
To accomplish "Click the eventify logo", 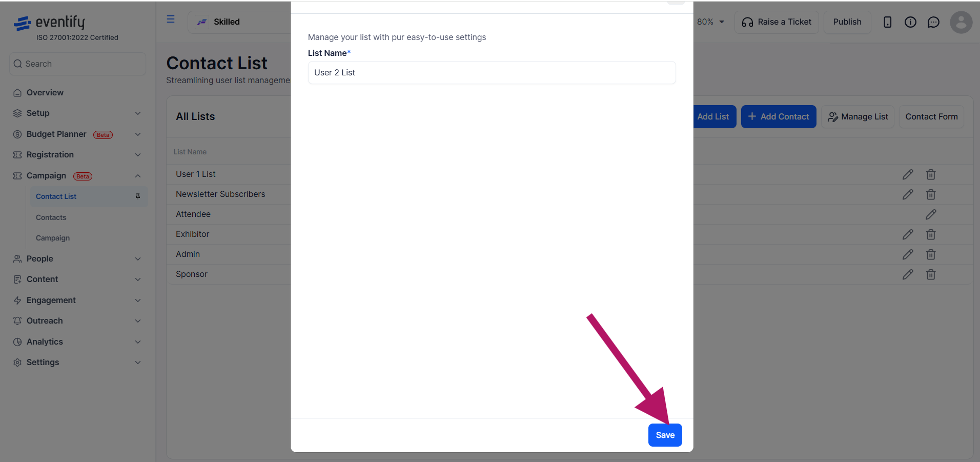I will (x=49, y=23).
